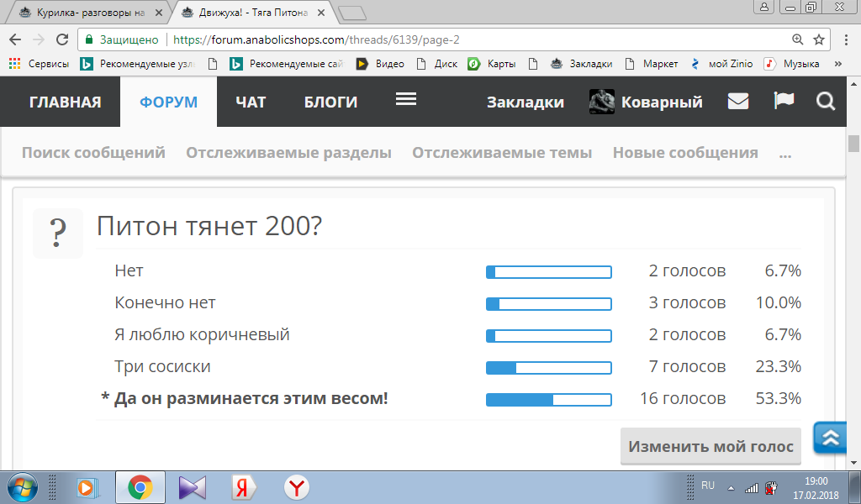The image size is (861, 504).
Task: Open site search magnifier icon
Action: coord(826,102)
